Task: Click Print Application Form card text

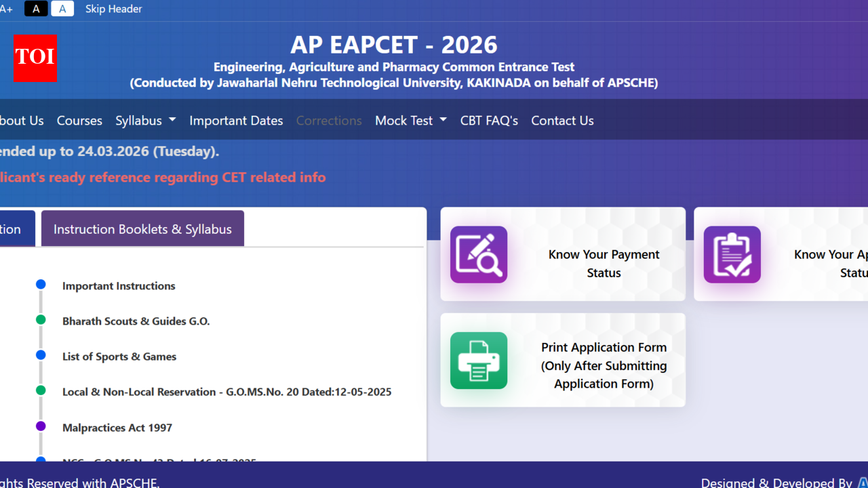Action: pos(604,365)
